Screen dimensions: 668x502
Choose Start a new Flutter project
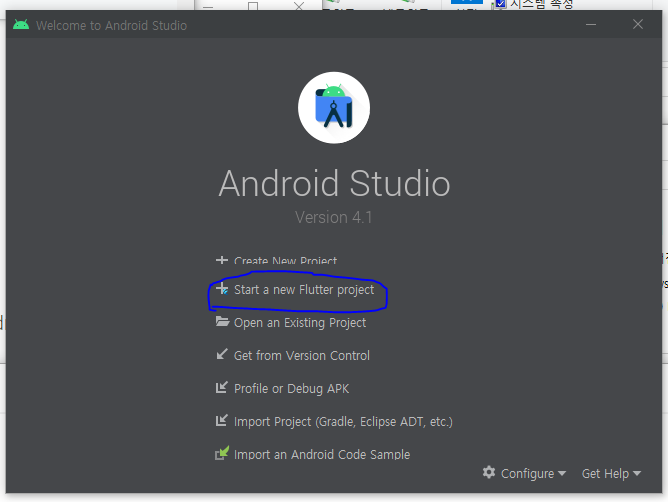(304, 290)
